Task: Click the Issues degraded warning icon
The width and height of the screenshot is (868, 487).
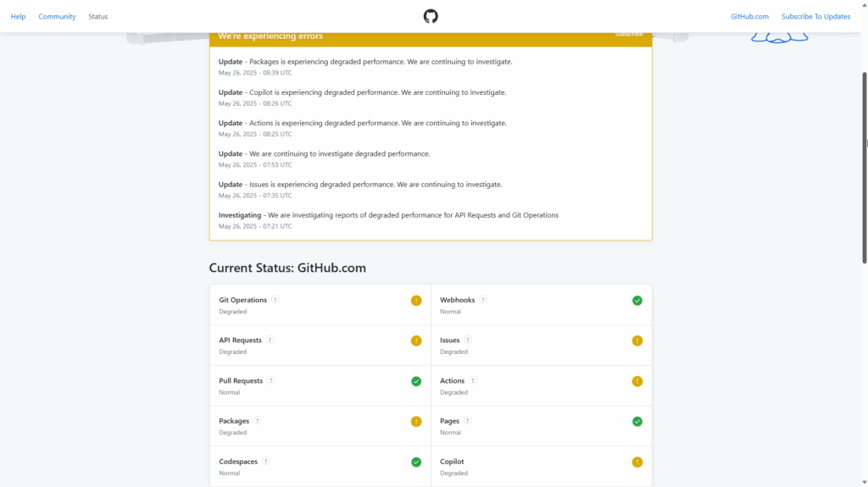Action: (x=637, y=340)
